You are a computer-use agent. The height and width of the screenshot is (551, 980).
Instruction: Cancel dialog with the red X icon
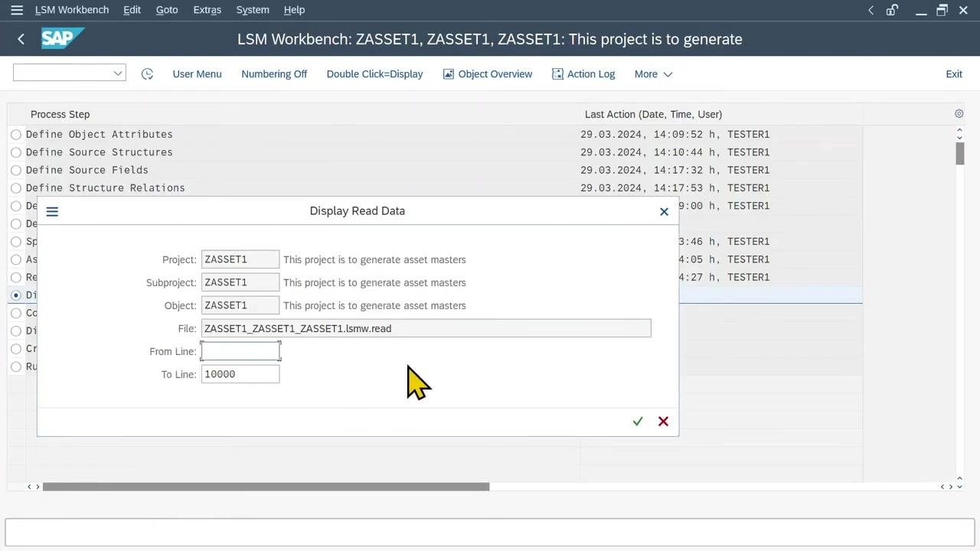[663, 422]
